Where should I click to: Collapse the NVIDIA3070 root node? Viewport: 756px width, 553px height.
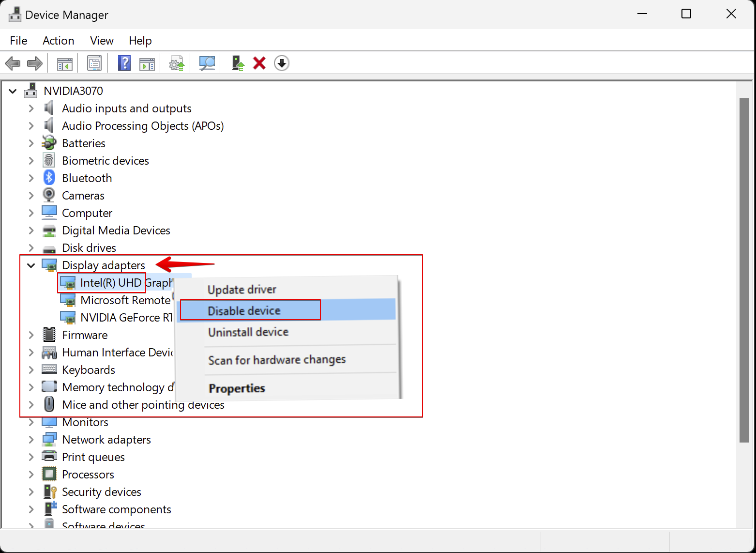pos(13,91)
